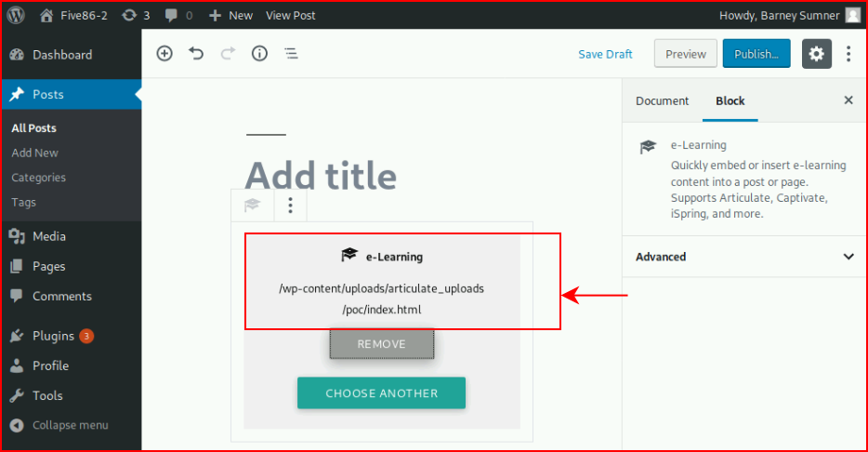Go to All Posts

pos(33,128)
